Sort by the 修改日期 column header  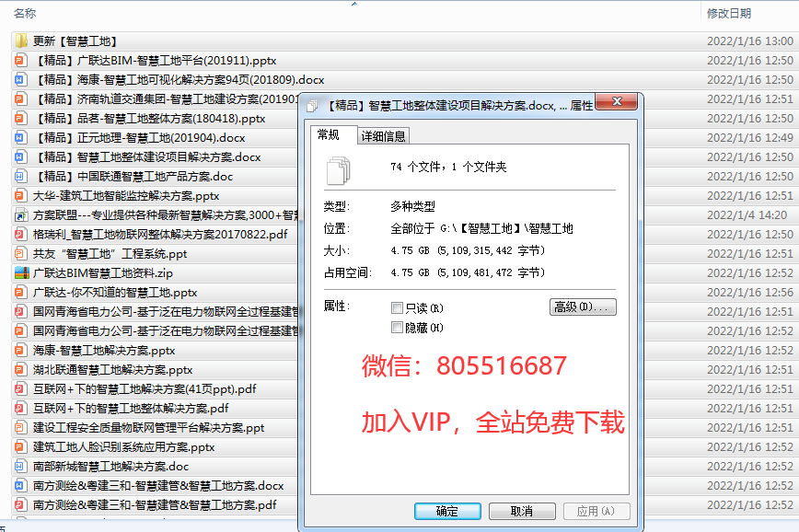coord(729,13)
